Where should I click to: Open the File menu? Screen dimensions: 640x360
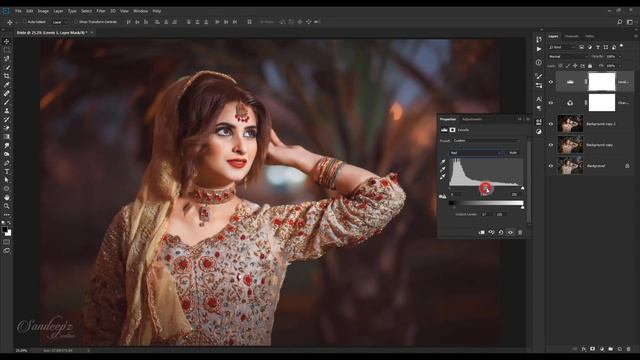(x=18, y=11)
